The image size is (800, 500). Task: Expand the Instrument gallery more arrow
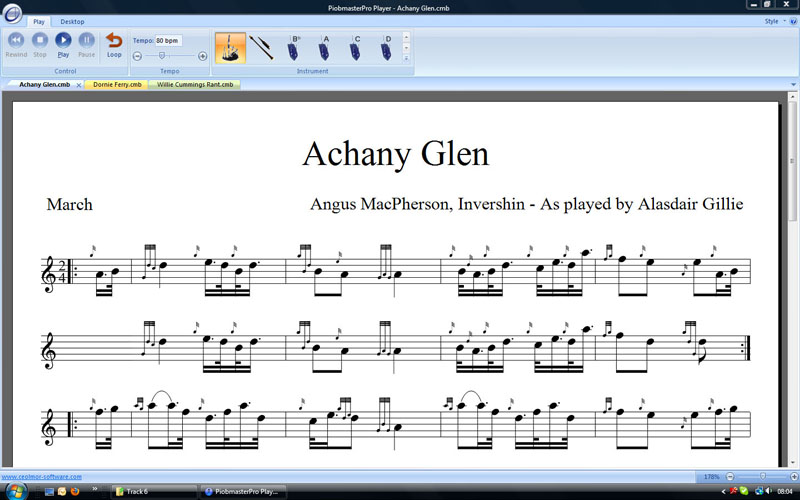406,57
